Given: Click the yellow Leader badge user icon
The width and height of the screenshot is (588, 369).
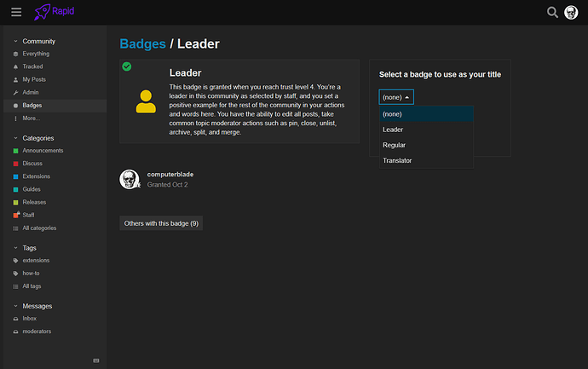Looking at the screenshot, I should coord(146,101).
